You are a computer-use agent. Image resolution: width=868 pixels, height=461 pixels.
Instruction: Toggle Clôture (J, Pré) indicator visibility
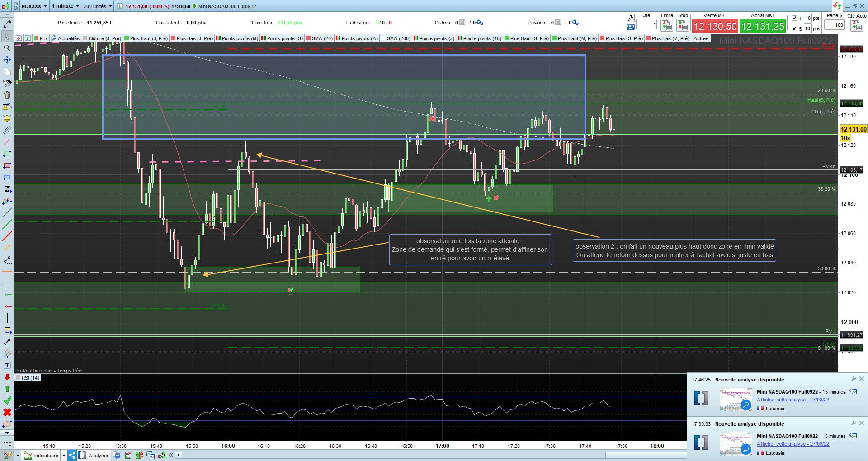[x=102, y=38]
